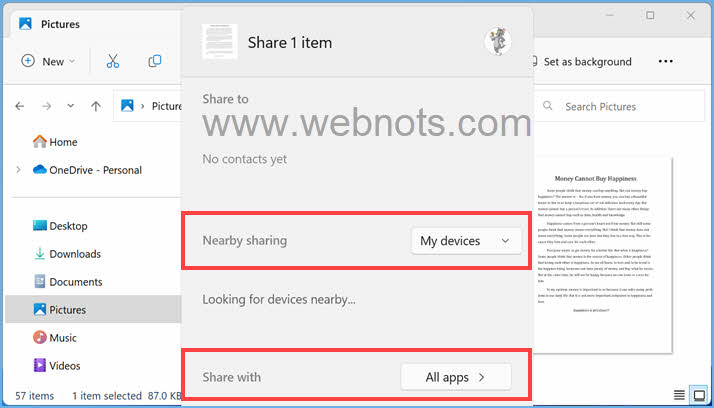The width and height of the screenshot is (714, 408).
Task: Open Videos folder in sidebar
Action: click(x=64, y=366)
